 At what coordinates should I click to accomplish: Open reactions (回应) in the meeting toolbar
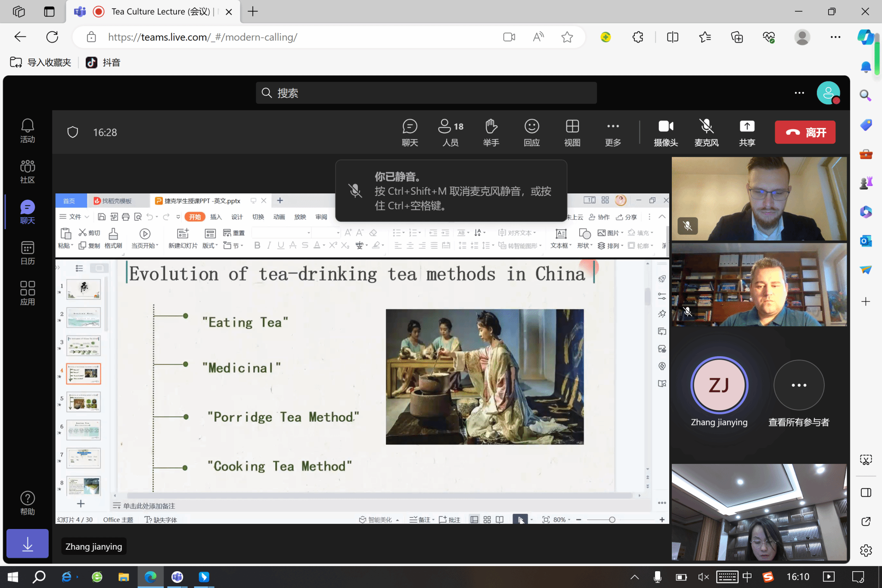click(x=531, y=132)
